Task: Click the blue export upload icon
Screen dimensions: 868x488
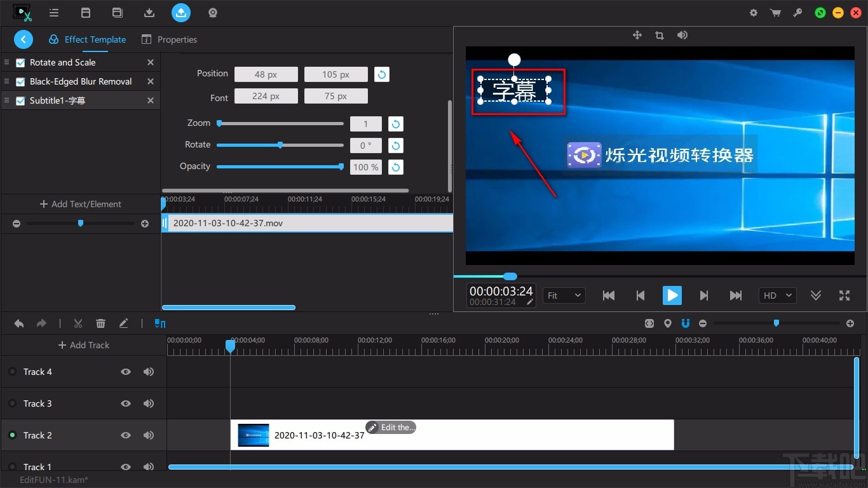Action: pos(181,12)
